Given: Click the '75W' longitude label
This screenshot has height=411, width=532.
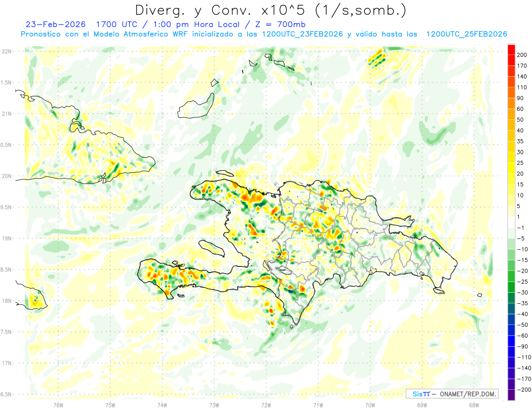Looking at the screenshot, I should point(110,405).
